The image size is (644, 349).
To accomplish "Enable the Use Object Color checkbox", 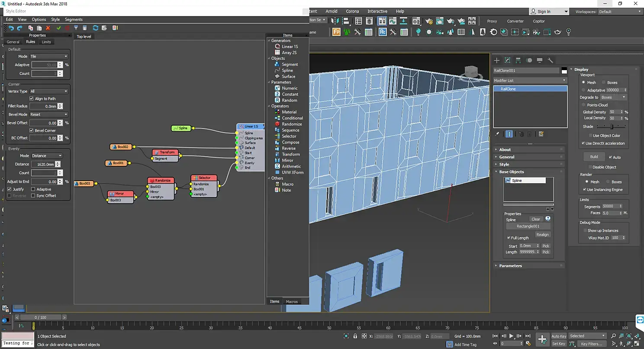I will (x=590, y=136).
